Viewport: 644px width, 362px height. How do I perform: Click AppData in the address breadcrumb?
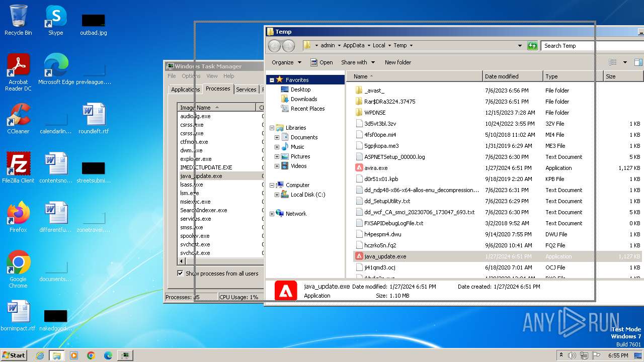coord(354,45)
